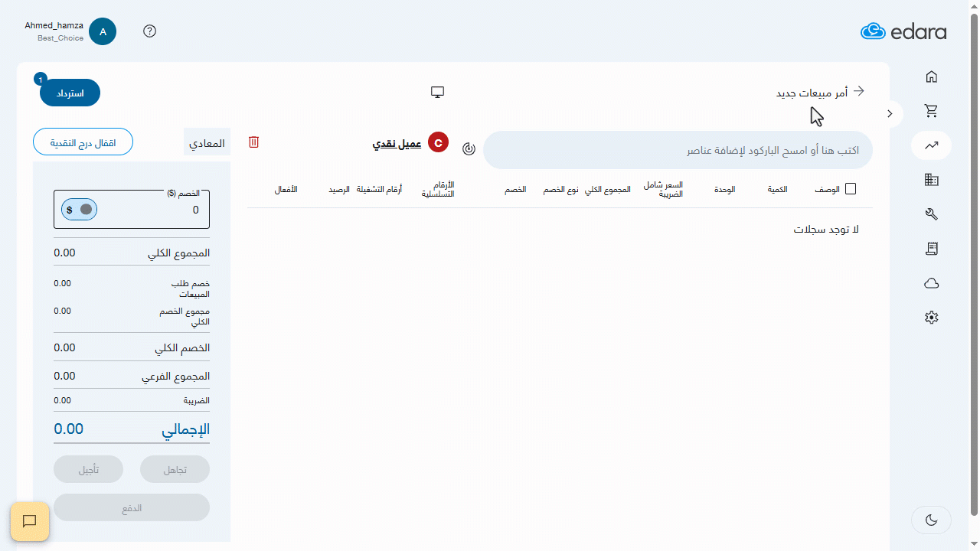This screenshot has height=551, width=980.
Task: Open the Home icon in sidebar
Action: 931,77
